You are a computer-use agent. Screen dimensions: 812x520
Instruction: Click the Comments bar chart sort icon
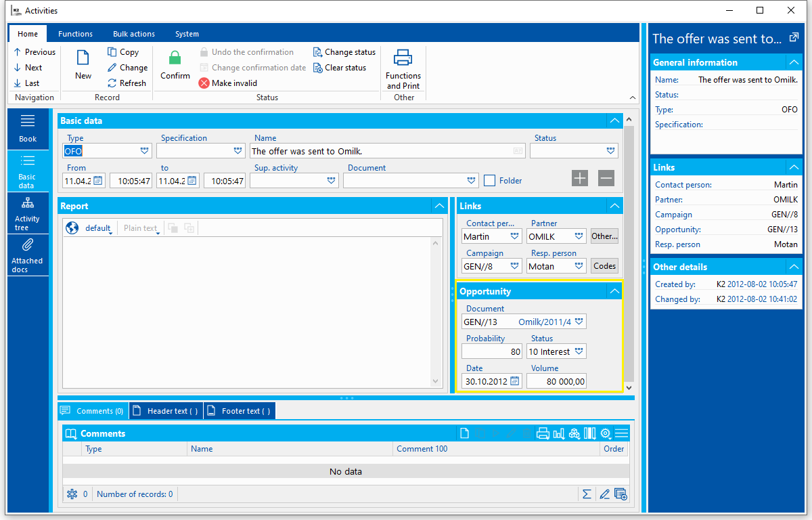coord(559,433)
